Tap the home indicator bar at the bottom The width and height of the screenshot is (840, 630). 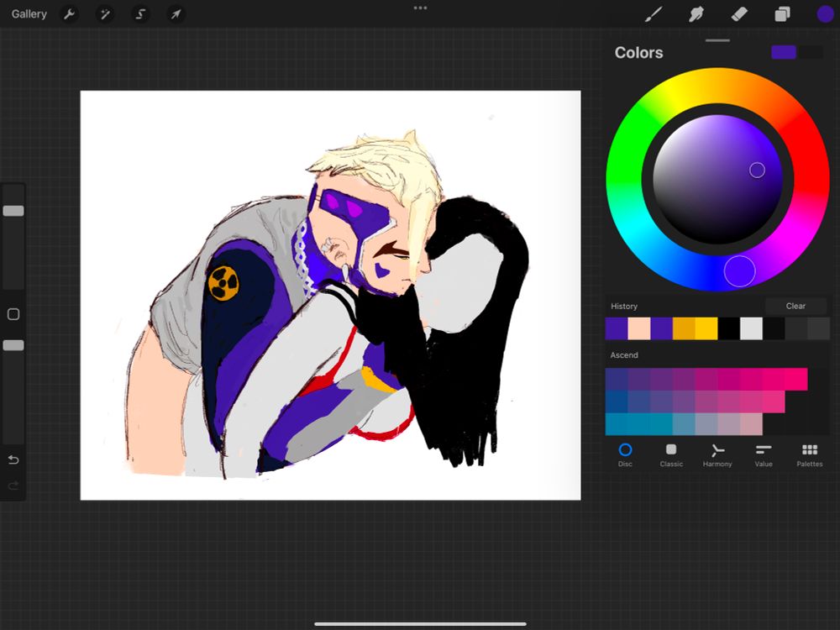tap(420, 624)
